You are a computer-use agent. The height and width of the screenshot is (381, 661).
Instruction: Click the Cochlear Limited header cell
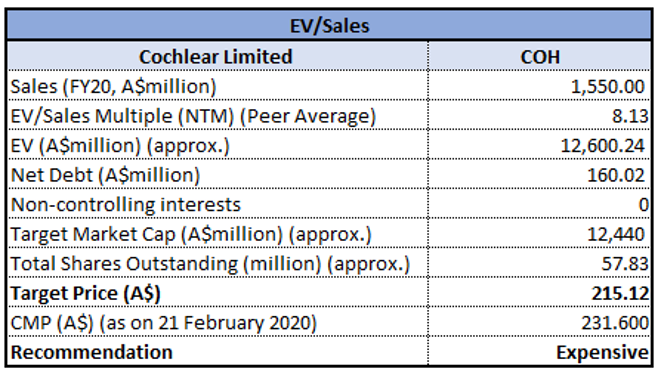pyautogui.click(x=218, y=56)
